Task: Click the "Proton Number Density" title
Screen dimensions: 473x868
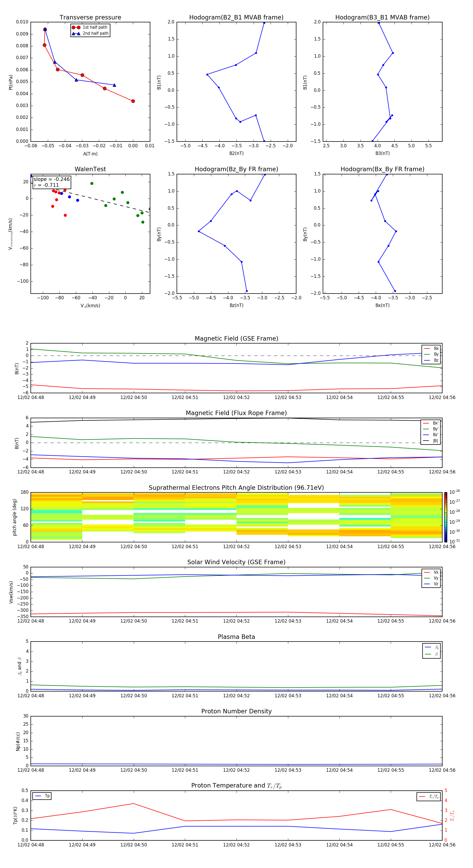Action: (x=236, y=711)
